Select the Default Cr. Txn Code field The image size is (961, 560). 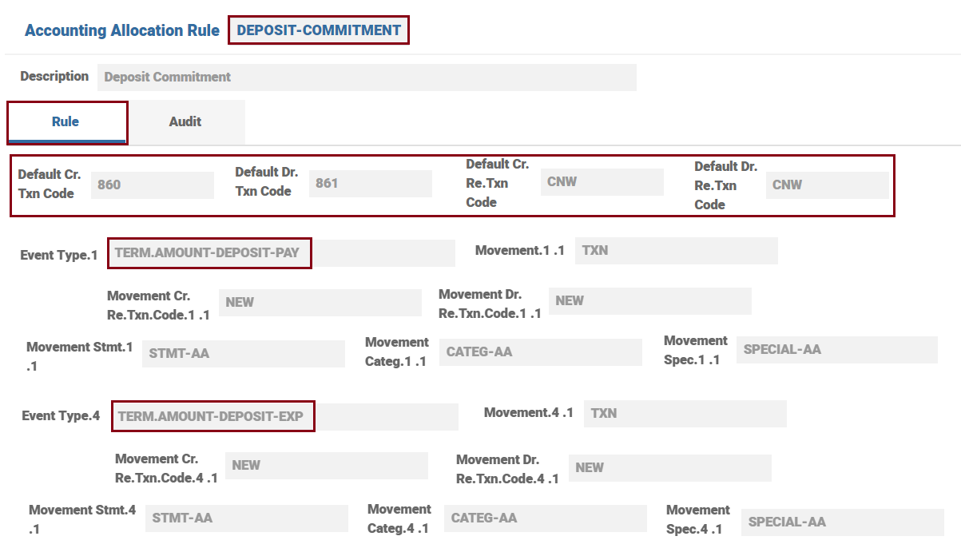tap(152, 185)
